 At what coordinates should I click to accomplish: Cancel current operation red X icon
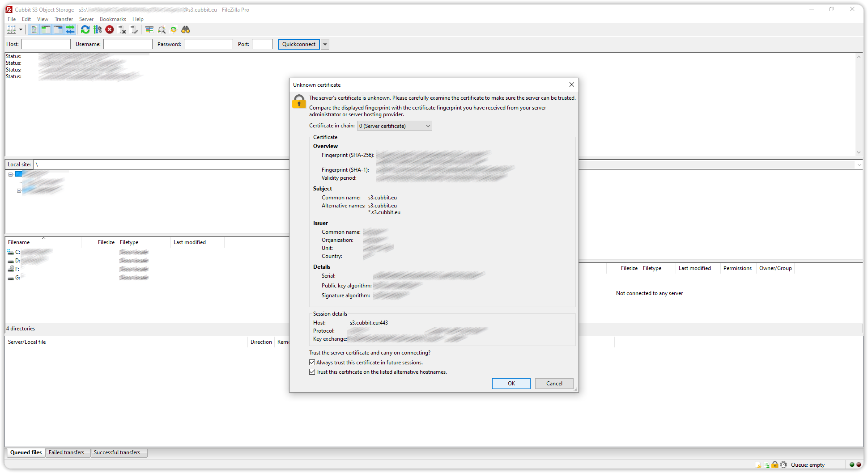110,30
